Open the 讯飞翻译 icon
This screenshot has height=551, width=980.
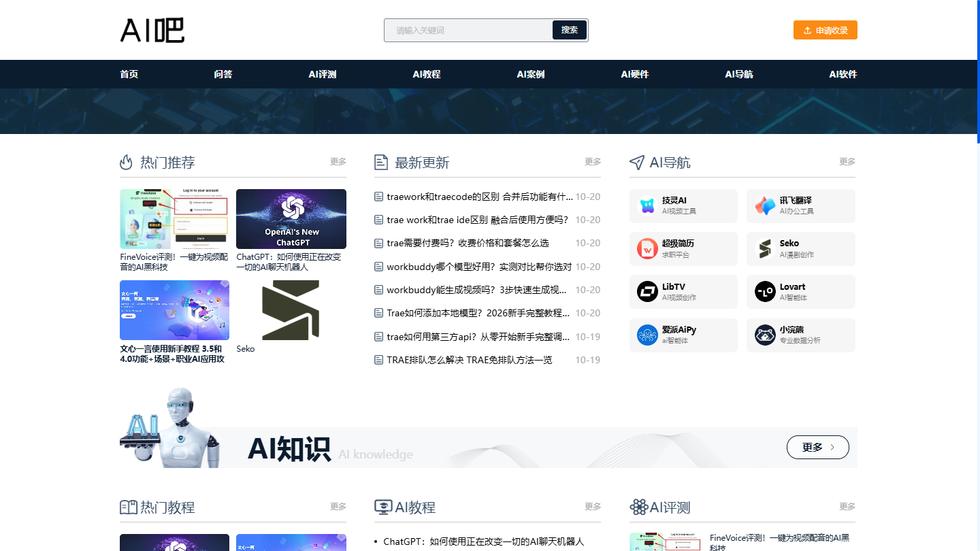pyautogui.click(x=765, y=205)
